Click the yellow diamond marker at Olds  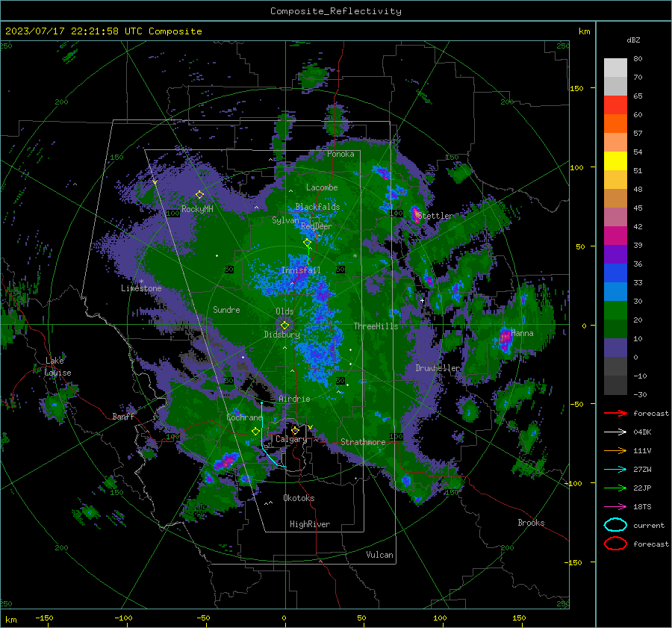pos(284,326)
